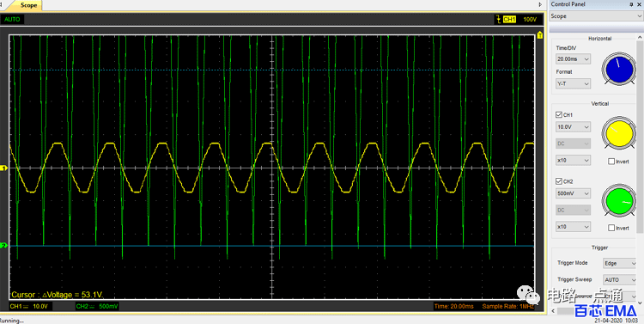Open the CH1 x10 probe dropdown
The width and height of the screenshot is (644, 324).
(573, 161)
